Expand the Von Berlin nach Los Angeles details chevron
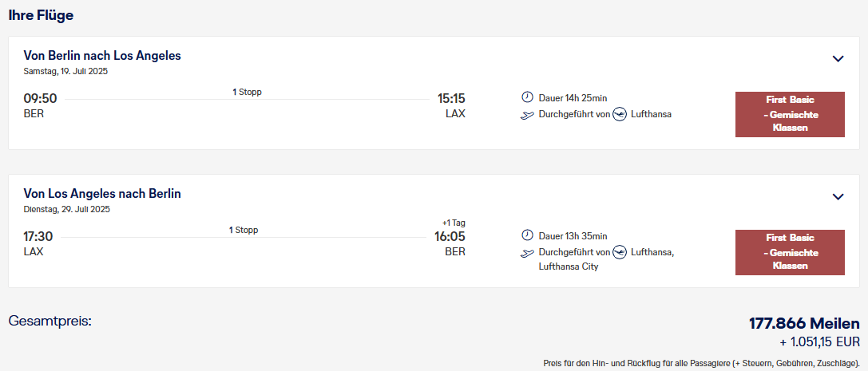Screen dimensions: 868x371 (838, 58)
